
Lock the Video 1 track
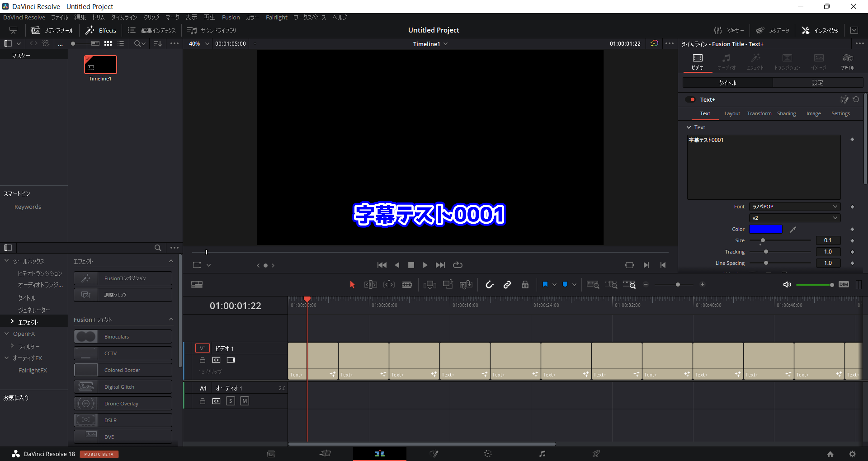tap(203, 360)
